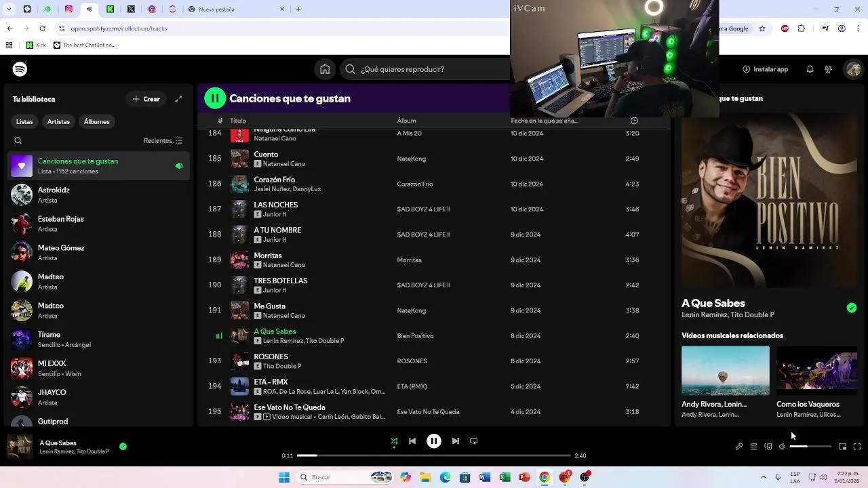Select track 'Corazón Frío'
Screen dimensions: 868x488
coord(434,184)
